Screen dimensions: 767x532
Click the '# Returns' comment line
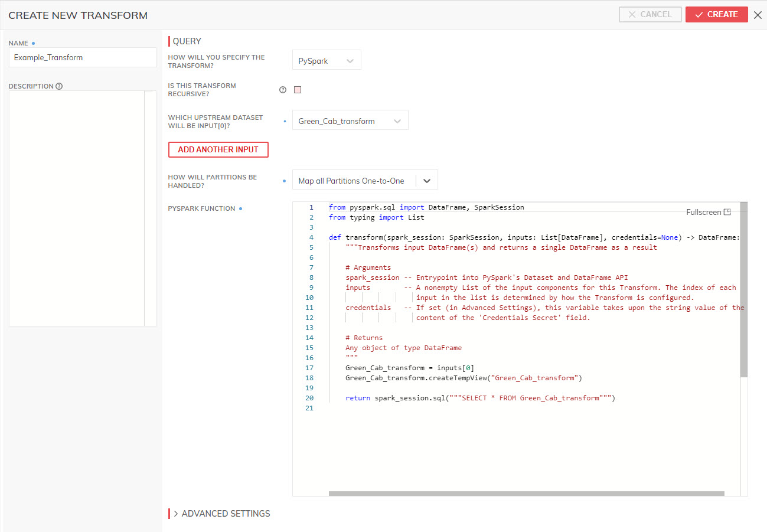[x=364, y=338]
